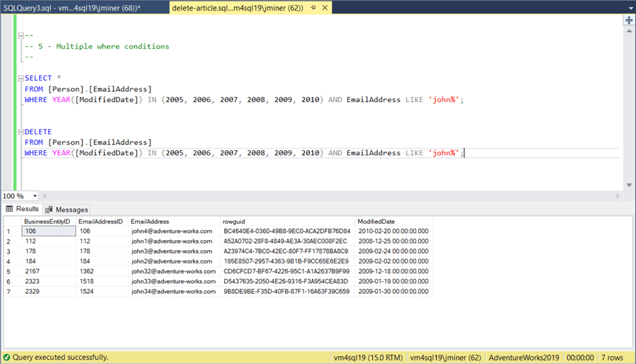Click the EmailAddressID value 1518

101,281
